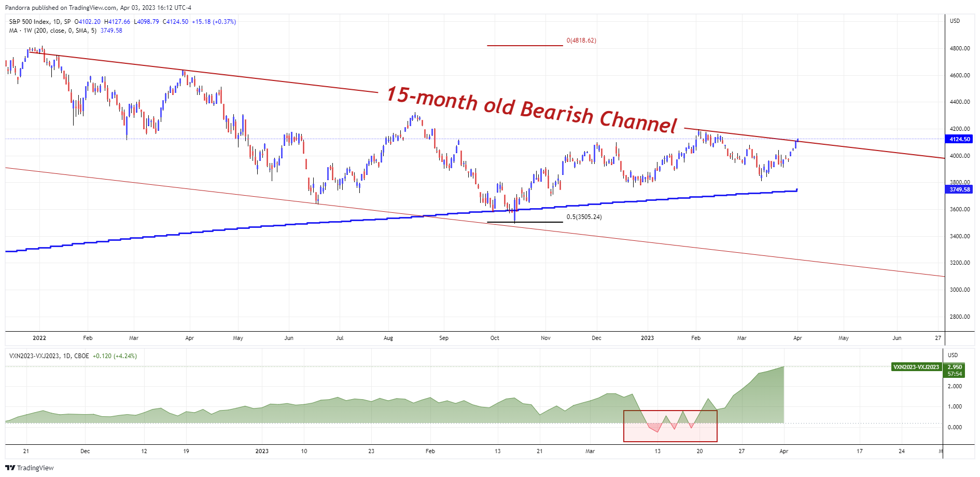Click the 0.000 label on lower pane scale
Screen dimensions: 980x477
[x=955, y=427]
